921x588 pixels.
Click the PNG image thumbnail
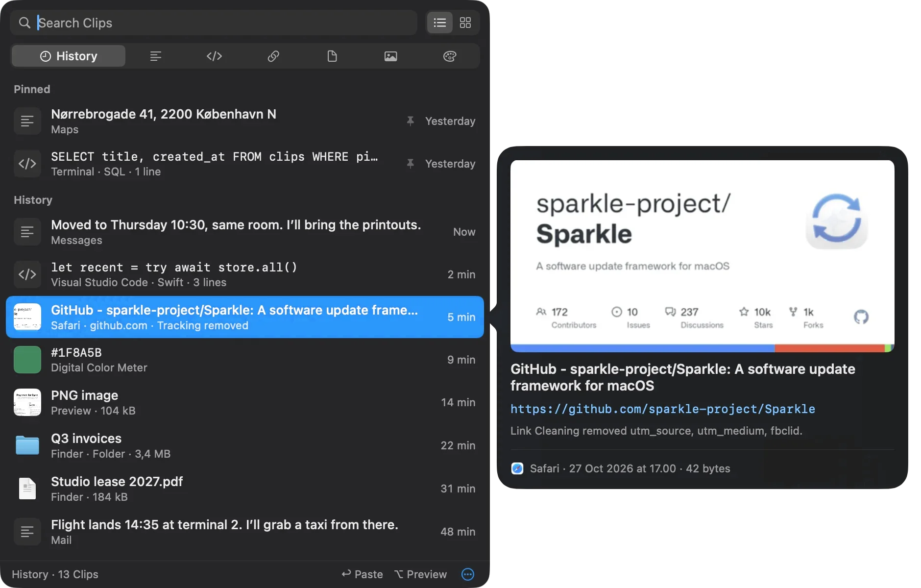[x=27, y=402]
